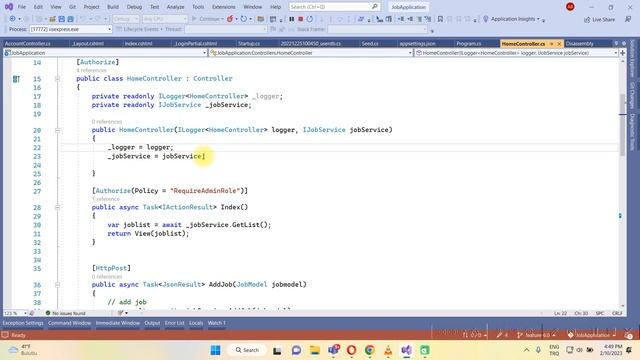Open the Any CPU platform dropdown
This screenshot has width=640, height=360.
164,19
